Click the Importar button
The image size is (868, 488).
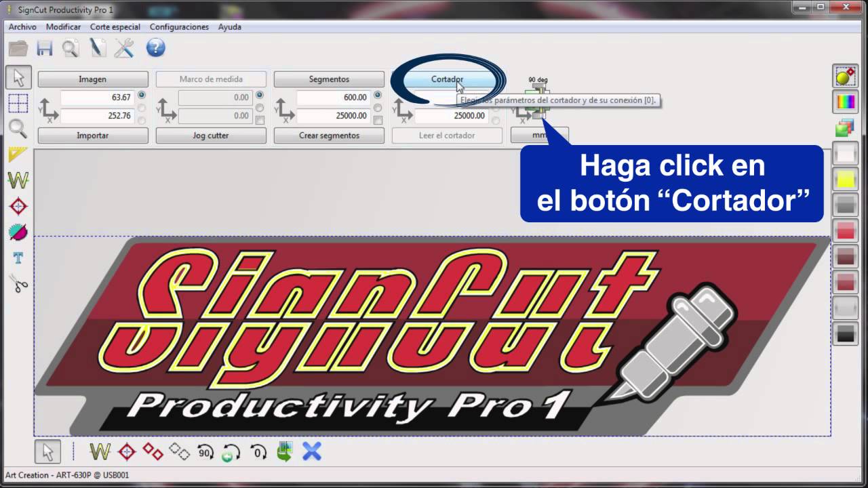tap(93, 136)
